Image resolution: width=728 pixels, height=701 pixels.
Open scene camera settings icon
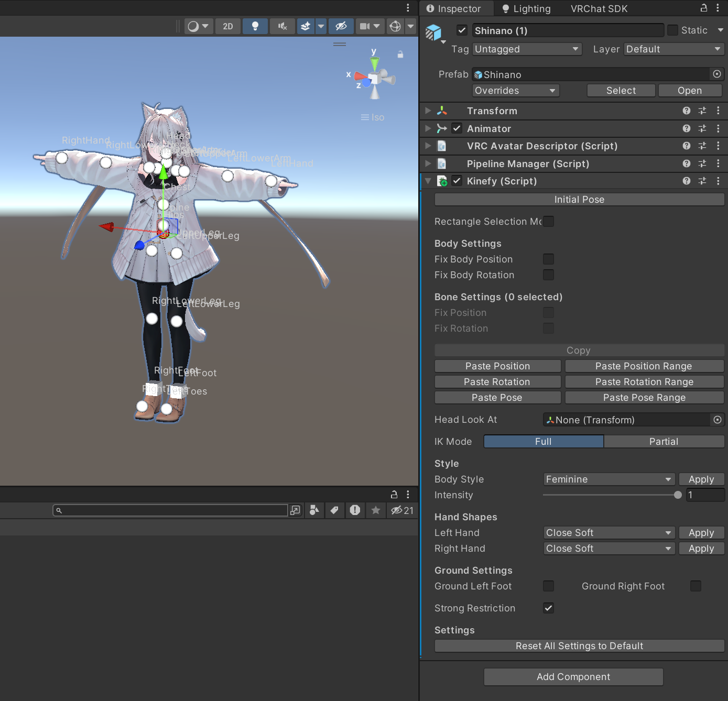(x=365, y=26)
